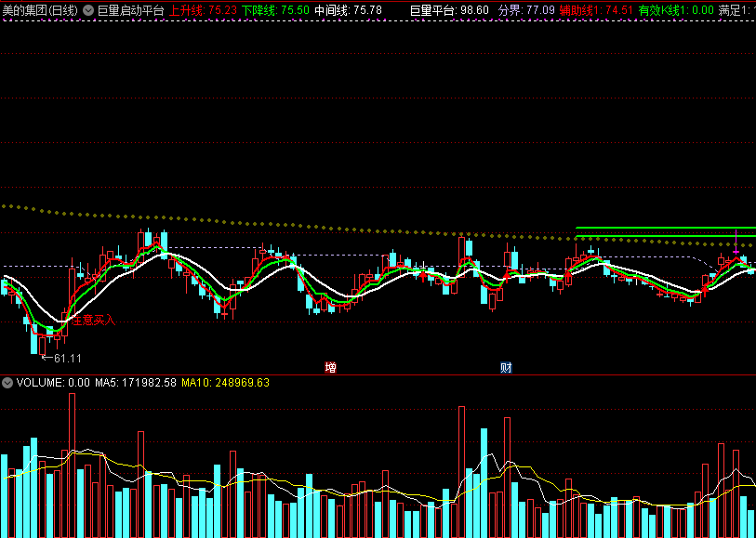Click the VOLUME: 0.00 label
The height and width of the screenshot is (538, 756).
pyautogui.click(x=53, y=383)
